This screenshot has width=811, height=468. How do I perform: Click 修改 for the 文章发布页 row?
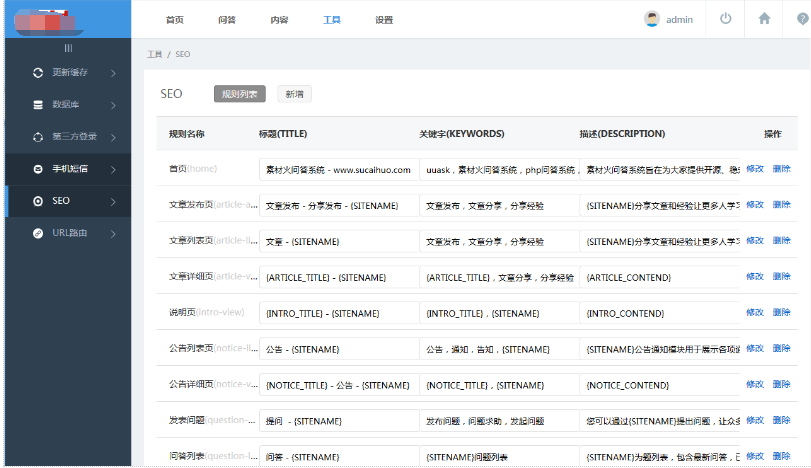pos(755,205)
